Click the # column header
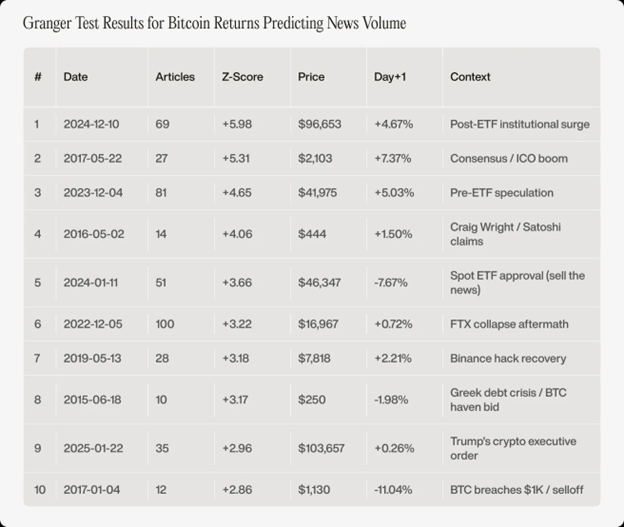 [38, 77]
